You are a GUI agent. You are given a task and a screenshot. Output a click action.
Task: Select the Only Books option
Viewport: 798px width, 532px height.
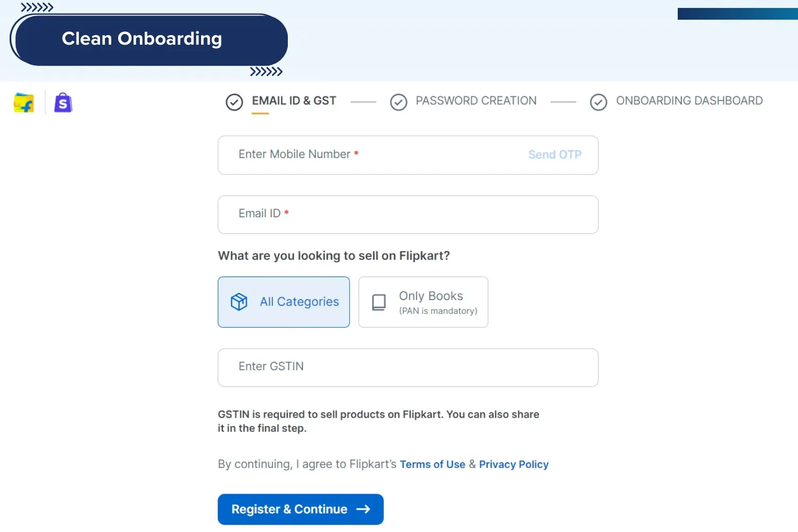pos(423,302)
